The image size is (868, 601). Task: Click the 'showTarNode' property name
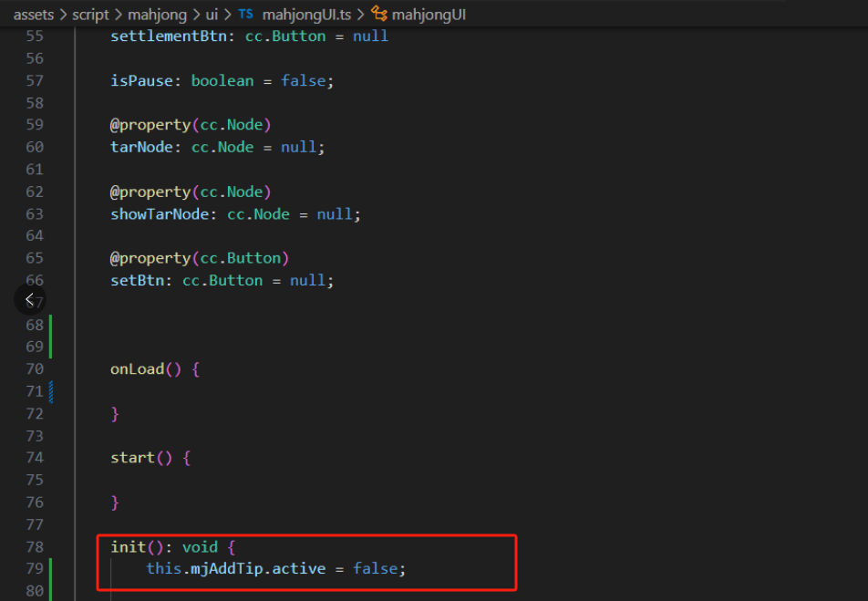point(160,214)
